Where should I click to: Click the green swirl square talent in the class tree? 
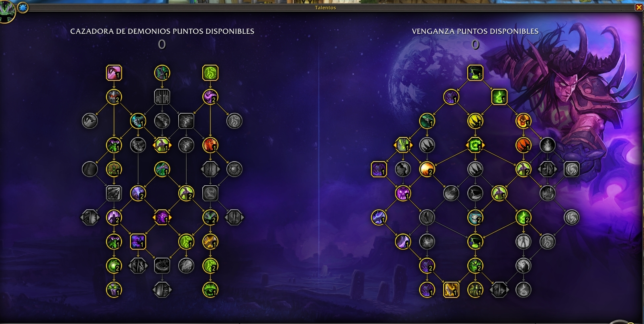210,73
